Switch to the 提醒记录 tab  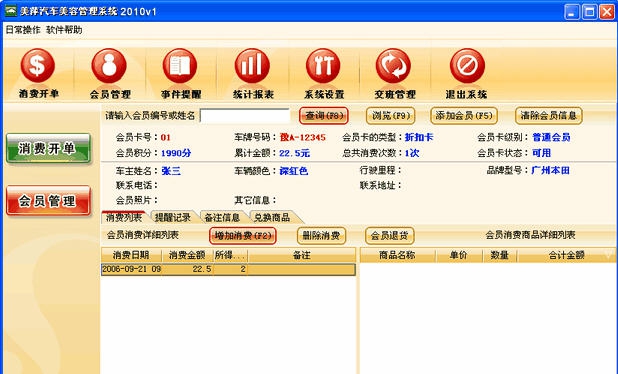click(172, 217)
